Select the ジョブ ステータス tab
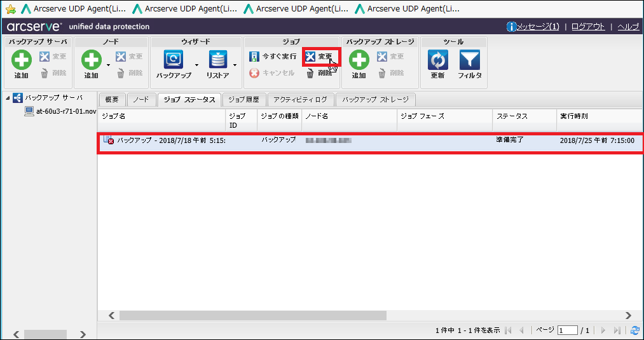This screenshot has height=340, width=644. (189, 99)
